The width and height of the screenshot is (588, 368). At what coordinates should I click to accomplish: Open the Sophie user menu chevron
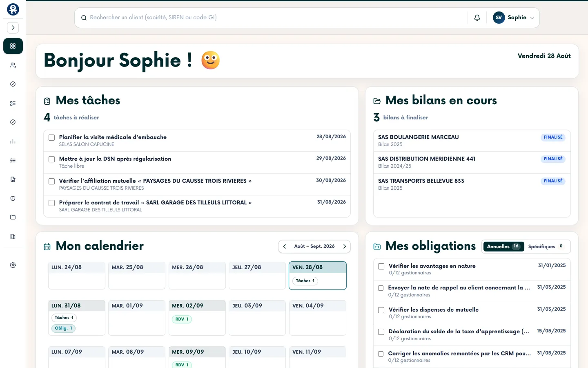point(532,18)
